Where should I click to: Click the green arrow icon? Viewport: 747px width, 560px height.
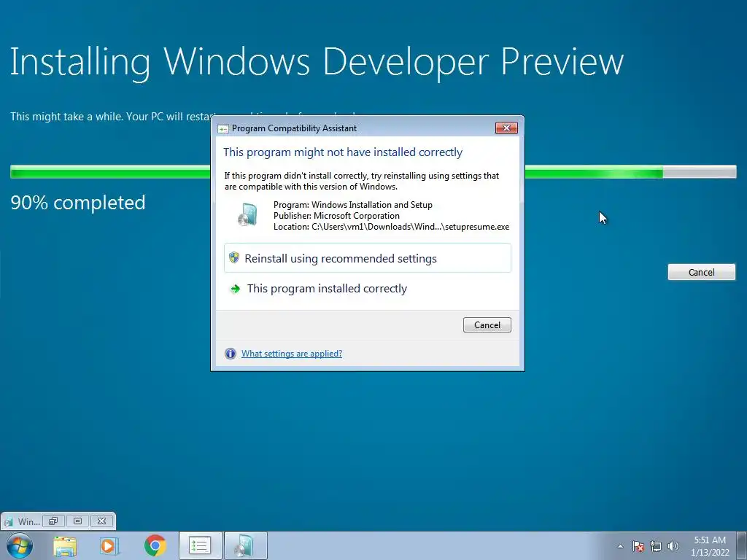point(235,289)
